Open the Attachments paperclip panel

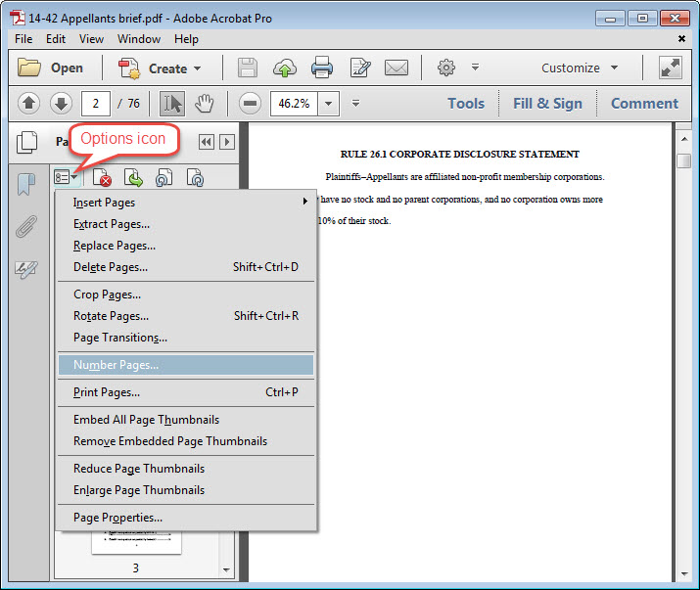coord(26,227)
